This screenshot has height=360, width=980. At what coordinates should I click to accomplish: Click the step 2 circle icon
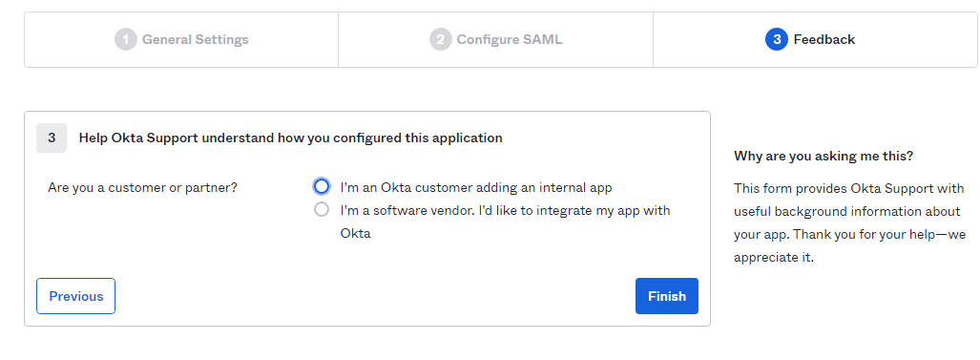tap(441, 39)
